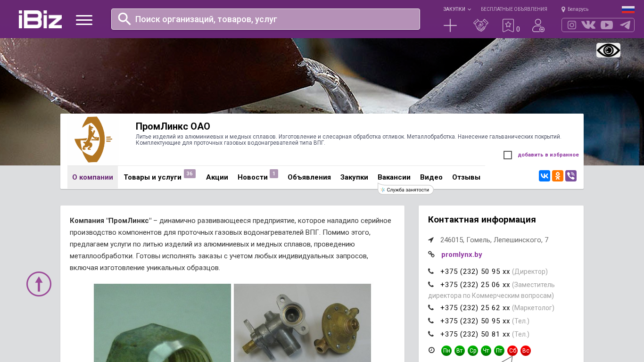Click the Вт weekday indicator
The height and width of the screenshot is (362, 644).
[x=460, y=351]
